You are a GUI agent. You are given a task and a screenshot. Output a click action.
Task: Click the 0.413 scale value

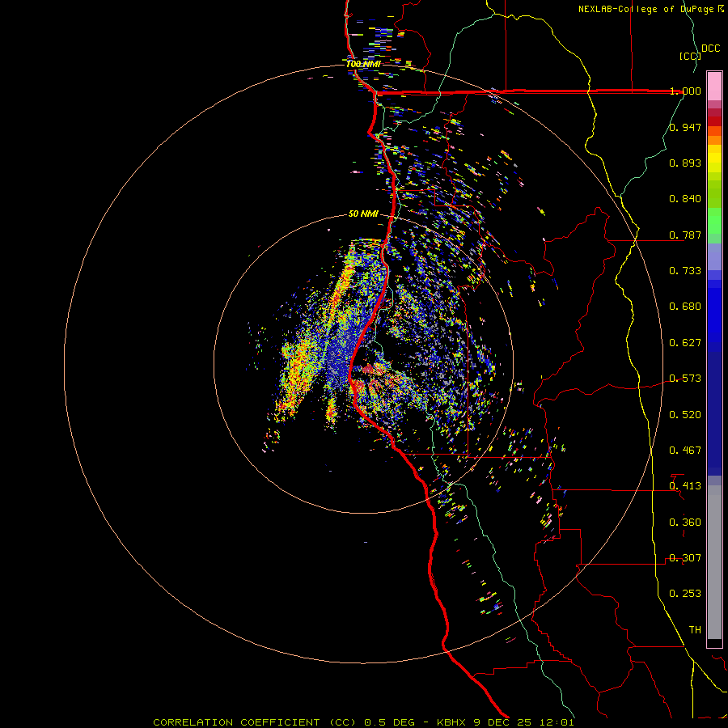tap(685, 486)
